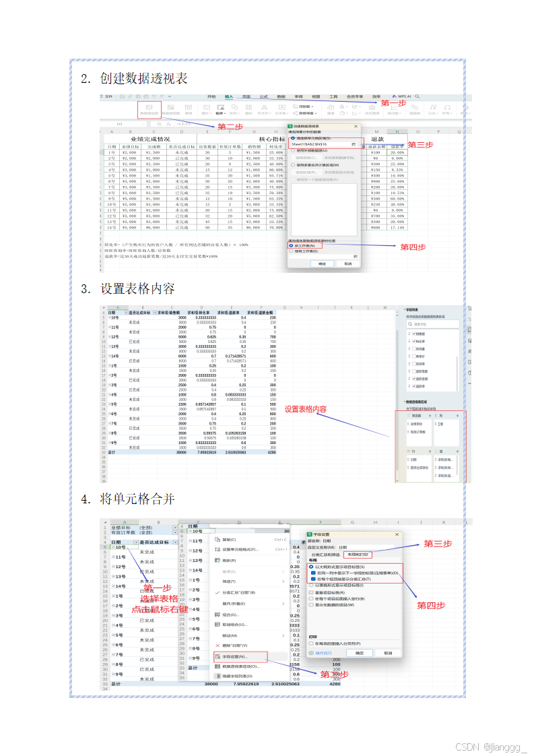Toggle the 销售额 field checkbox in the field list
Image resolution: width=534 pixels, height=756 pixels.
coord(414,334)
